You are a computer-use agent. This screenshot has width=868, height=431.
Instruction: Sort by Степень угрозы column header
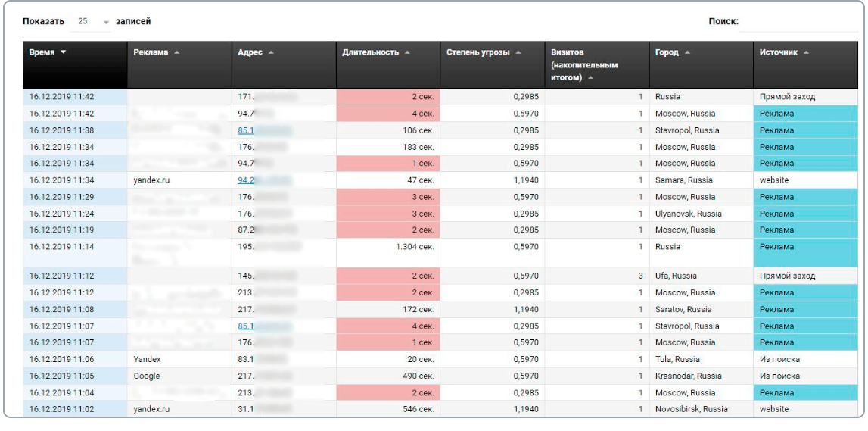pyautogui.click(x=493, y=65)
